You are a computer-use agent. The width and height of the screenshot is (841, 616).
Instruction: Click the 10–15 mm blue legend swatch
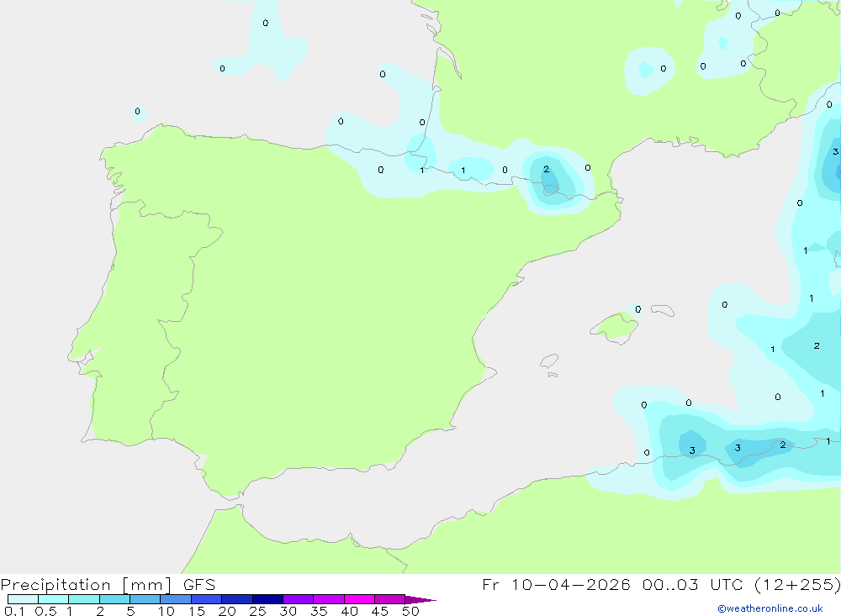[x=176, y=599]
